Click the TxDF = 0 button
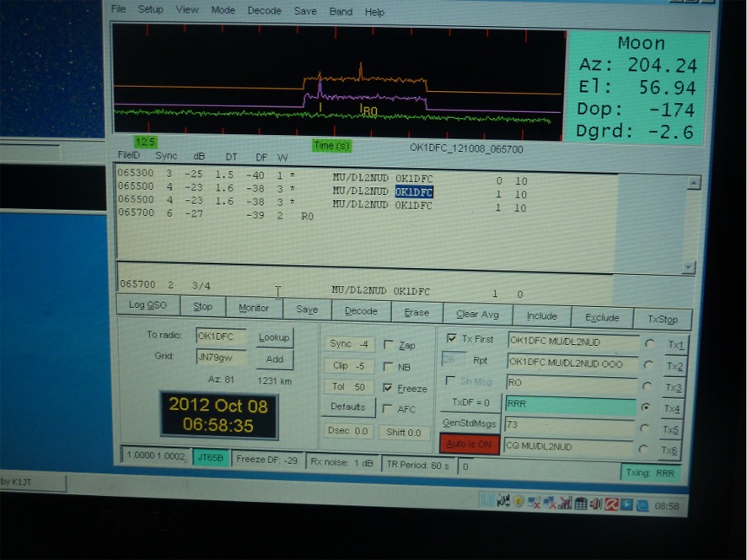Image resolution: width=747 pixels, height=560 pixels. [470, 403]
